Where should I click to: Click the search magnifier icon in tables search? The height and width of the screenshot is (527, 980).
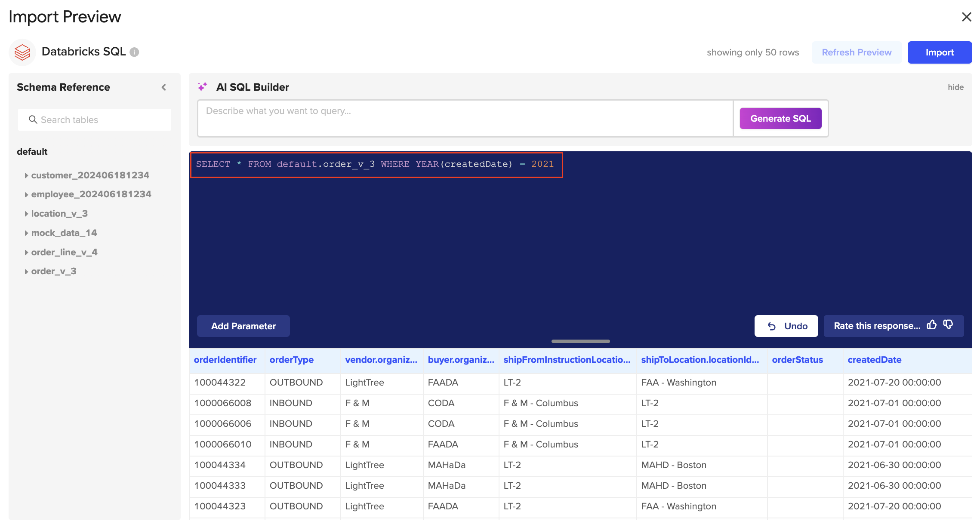(x=33, y=119)
